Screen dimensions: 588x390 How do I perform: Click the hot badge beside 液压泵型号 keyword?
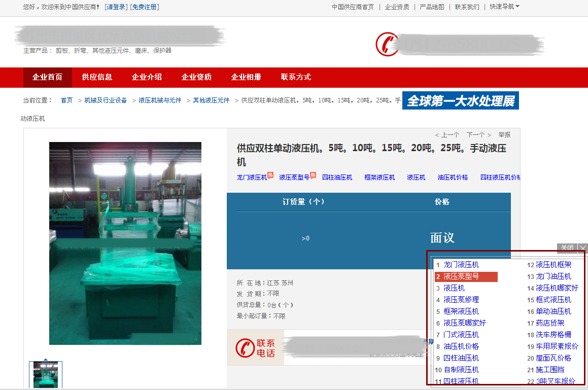pos(313,175)
